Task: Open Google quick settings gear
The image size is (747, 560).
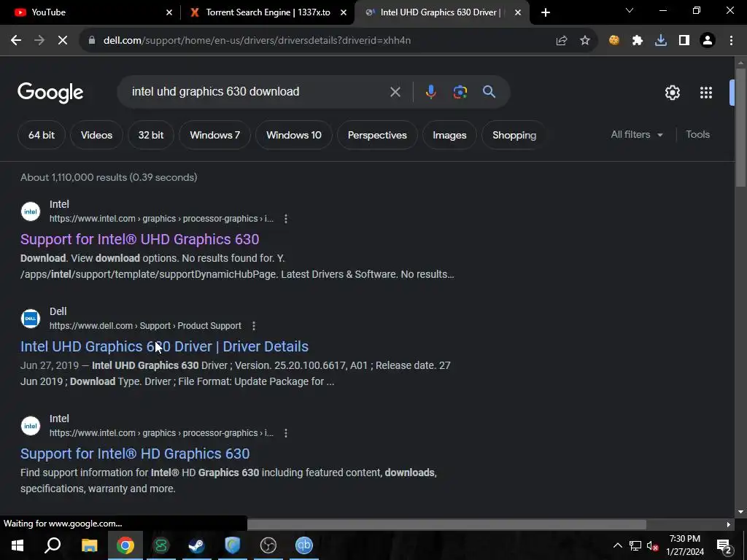Action: click(672, 93)
